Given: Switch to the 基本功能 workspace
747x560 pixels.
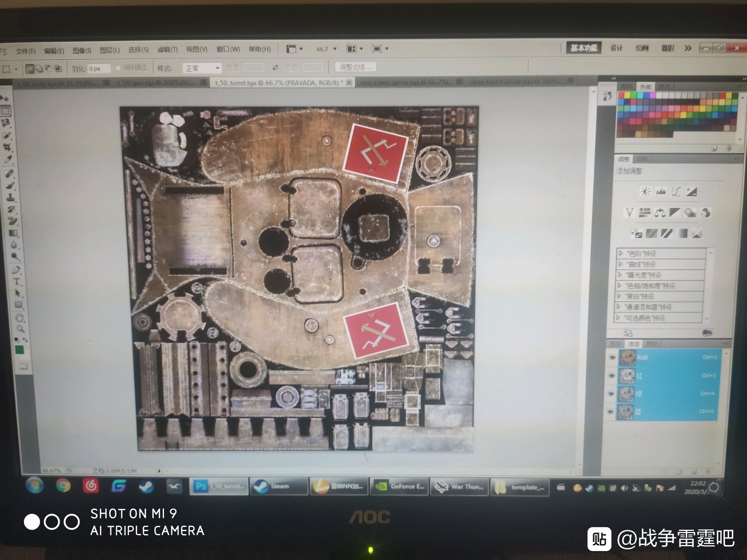Looking at the screenshot, I should coord(583,47).
